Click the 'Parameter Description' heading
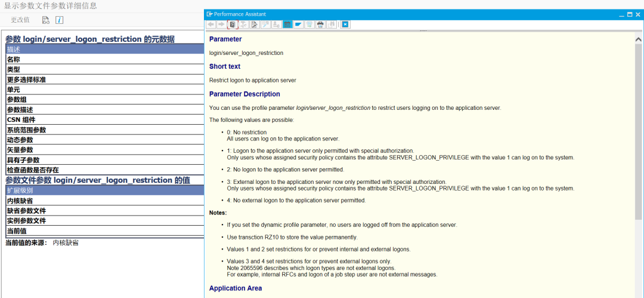The width and height of the screenshot is (644, 298). pos(245,94)
